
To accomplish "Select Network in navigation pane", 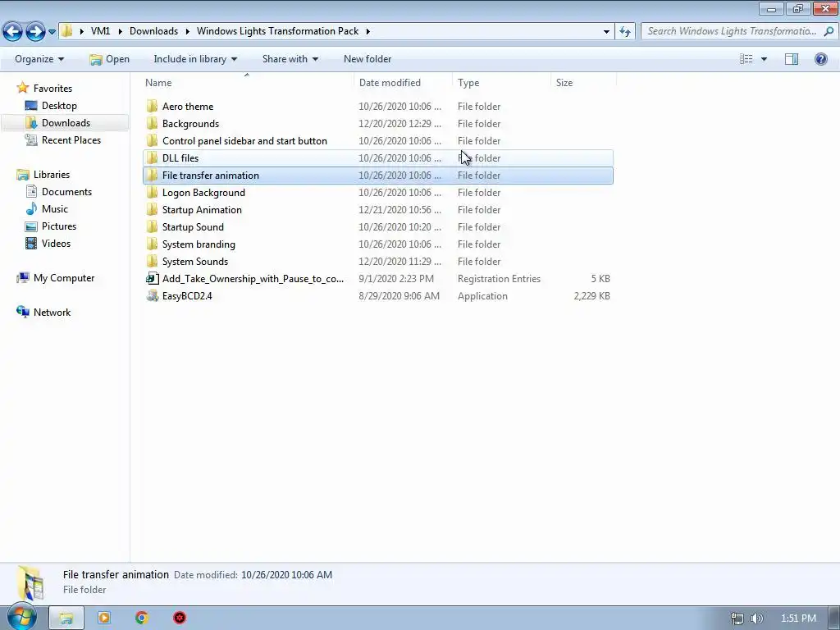I will (52, 313).
